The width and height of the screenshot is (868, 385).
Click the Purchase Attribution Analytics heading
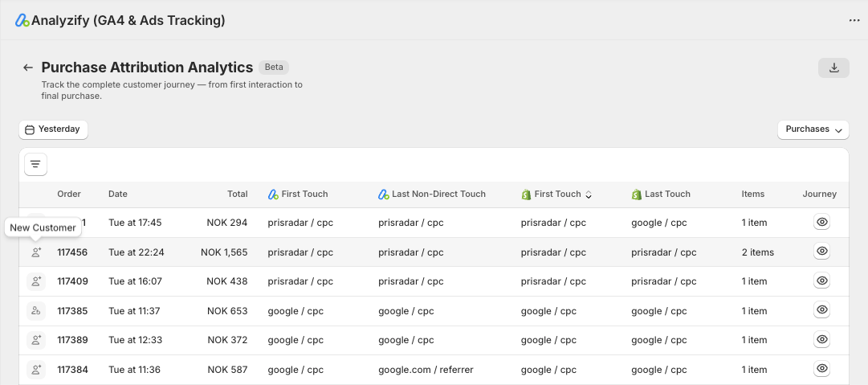147,68
